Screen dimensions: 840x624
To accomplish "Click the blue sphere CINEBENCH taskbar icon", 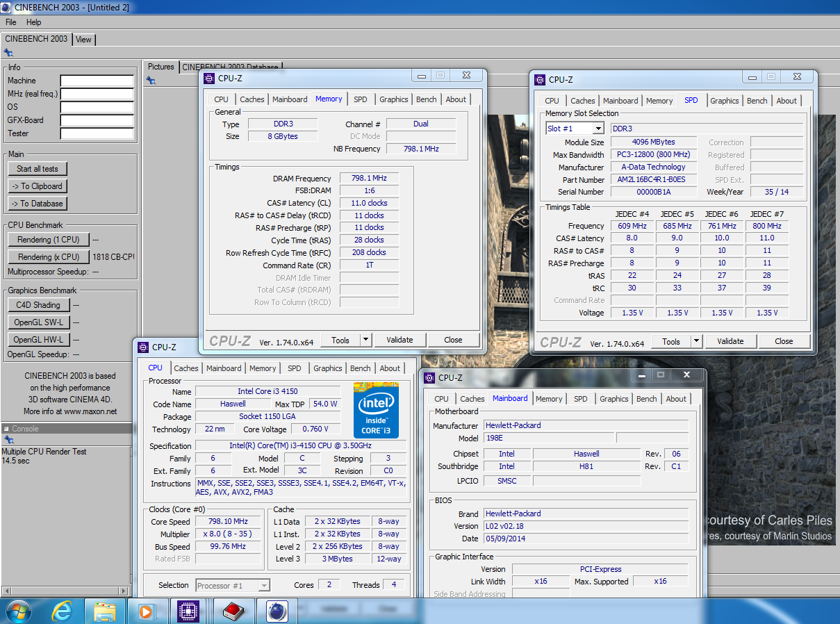I will (277, 611).
